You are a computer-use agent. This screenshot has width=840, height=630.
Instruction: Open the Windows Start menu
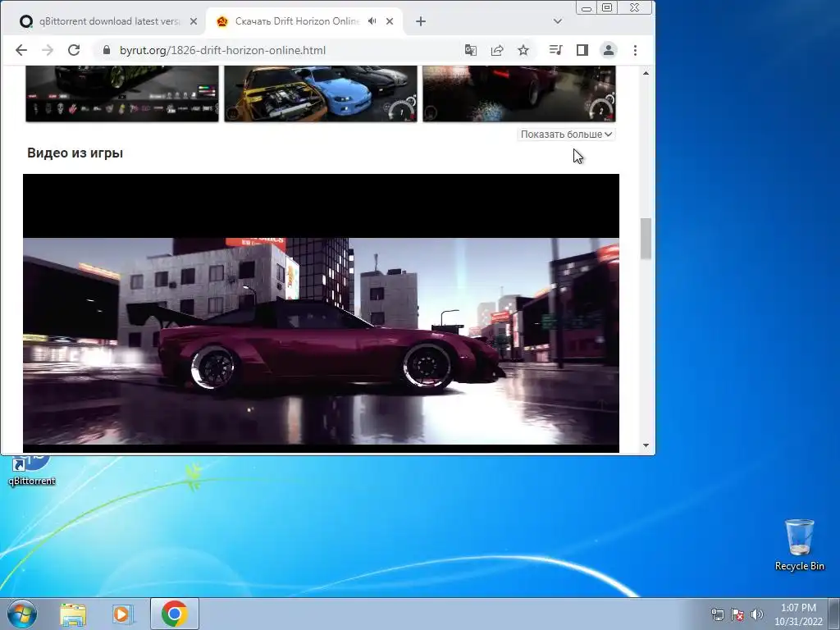(x=22, y=614)
